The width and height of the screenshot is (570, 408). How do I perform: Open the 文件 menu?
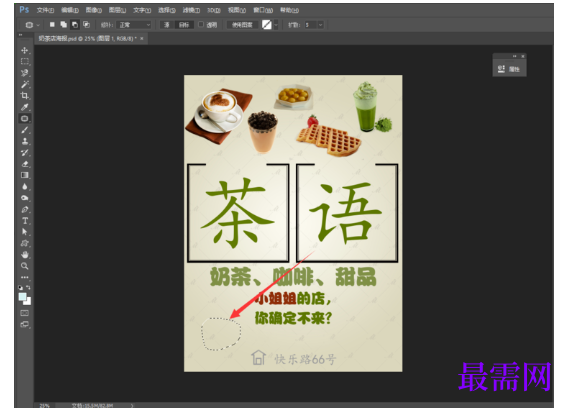click(45, 10)
